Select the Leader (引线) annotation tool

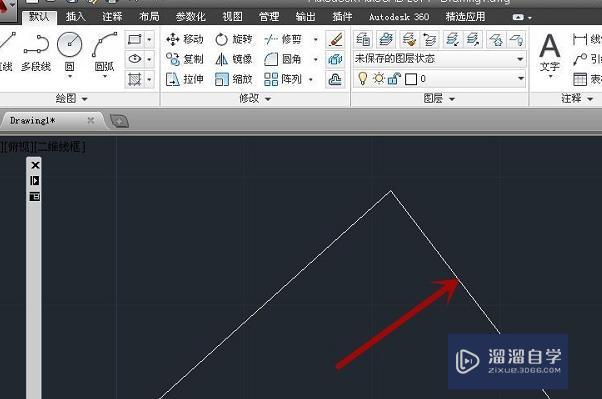587,59
